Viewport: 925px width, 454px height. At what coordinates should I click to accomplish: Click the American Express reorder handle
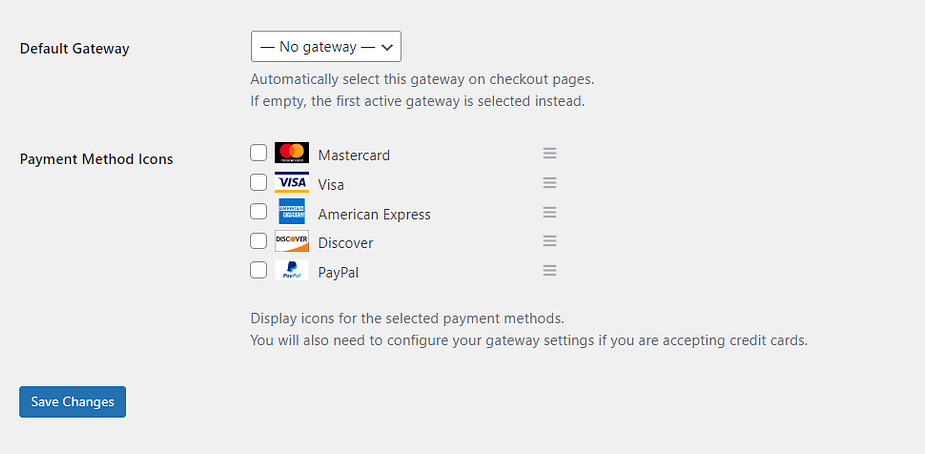pyautogui.click(x=550, y=212)
